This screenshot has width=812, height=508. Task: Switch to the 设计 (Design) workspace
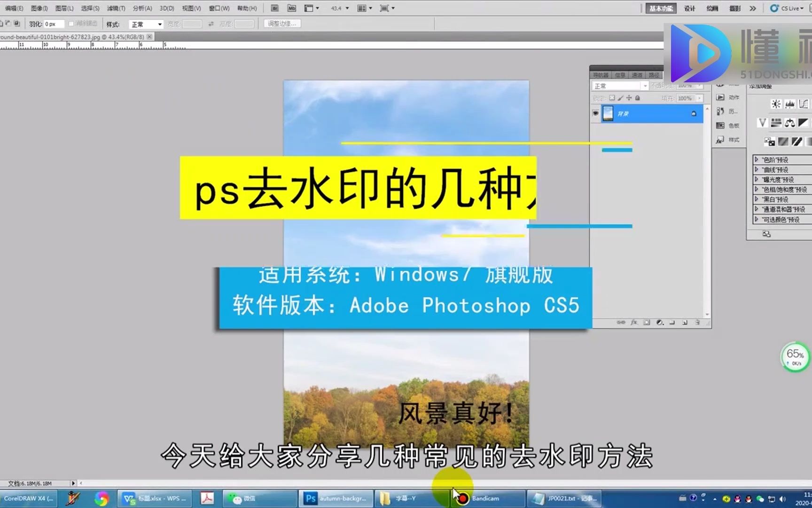coord(689,8)
